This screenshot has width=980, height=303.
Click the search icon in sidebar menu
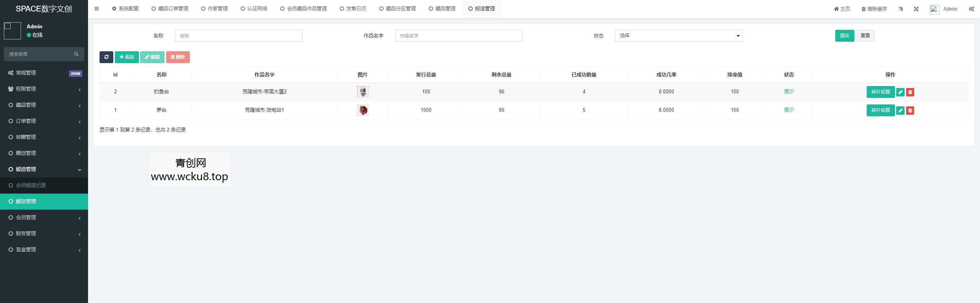point(76,54)
